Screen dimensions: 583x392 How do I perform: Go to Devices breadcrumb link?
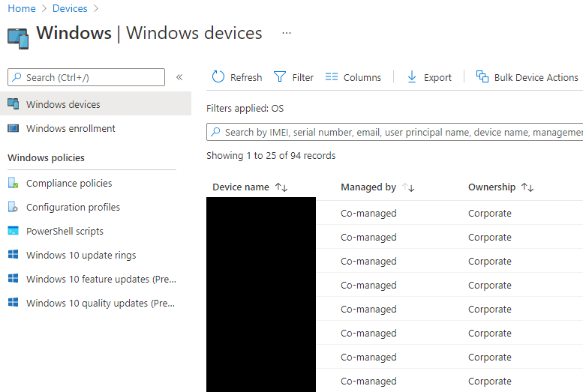[70, 8]
